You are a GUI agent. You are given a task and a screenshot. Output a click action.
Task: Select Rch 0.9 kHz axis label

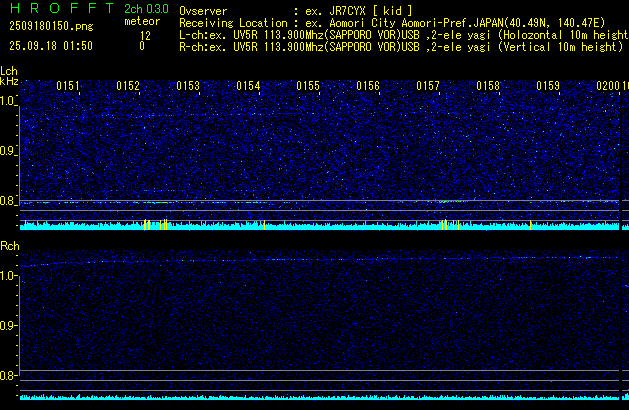click(7, 325)
